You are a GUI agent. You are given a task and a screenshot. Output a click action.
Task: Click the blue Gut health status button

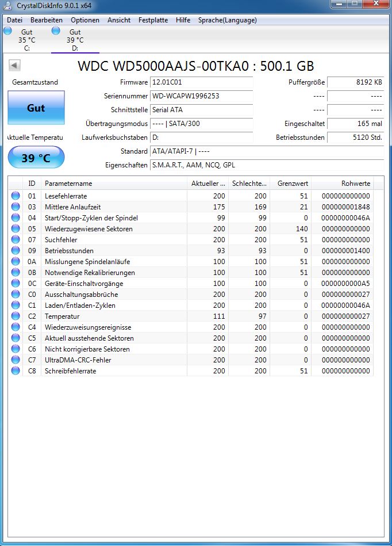(x=36, y=108)
